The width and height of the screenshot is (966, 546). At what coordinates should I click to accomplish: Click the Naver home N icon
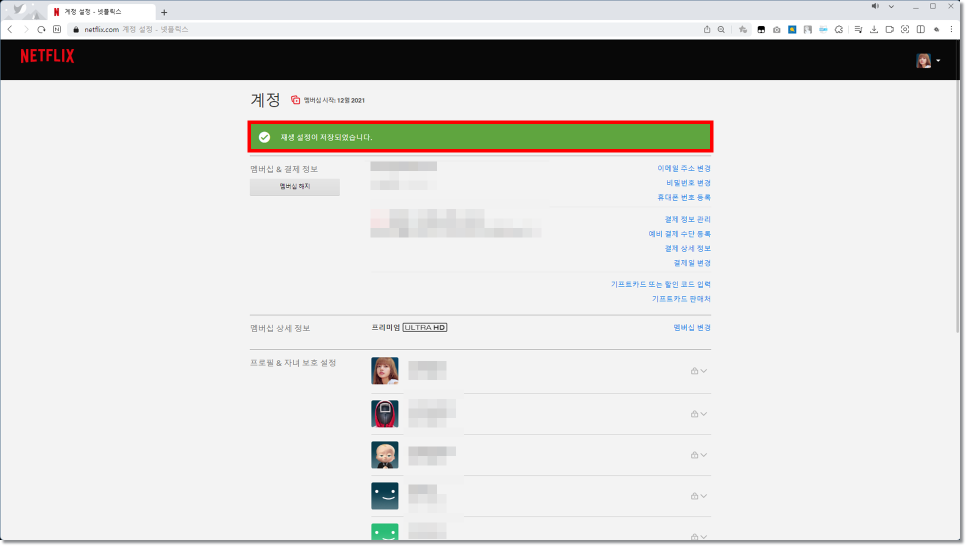click(57, 29)
